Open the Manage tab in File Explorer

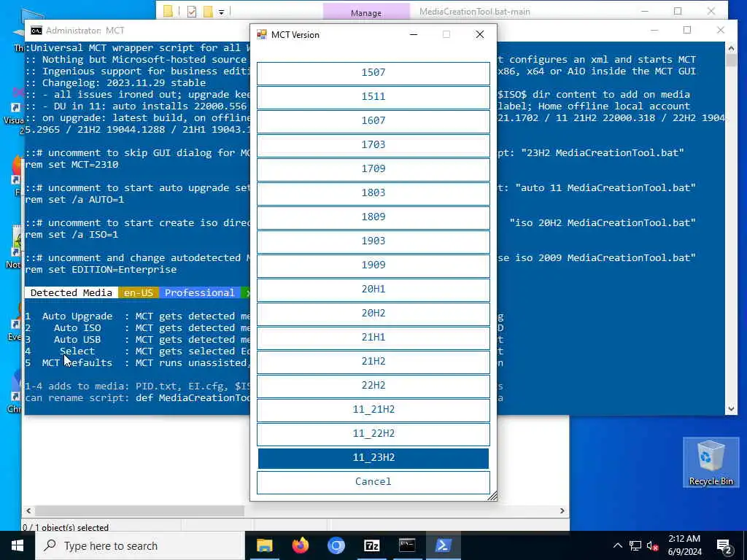[x=366, y=12]
